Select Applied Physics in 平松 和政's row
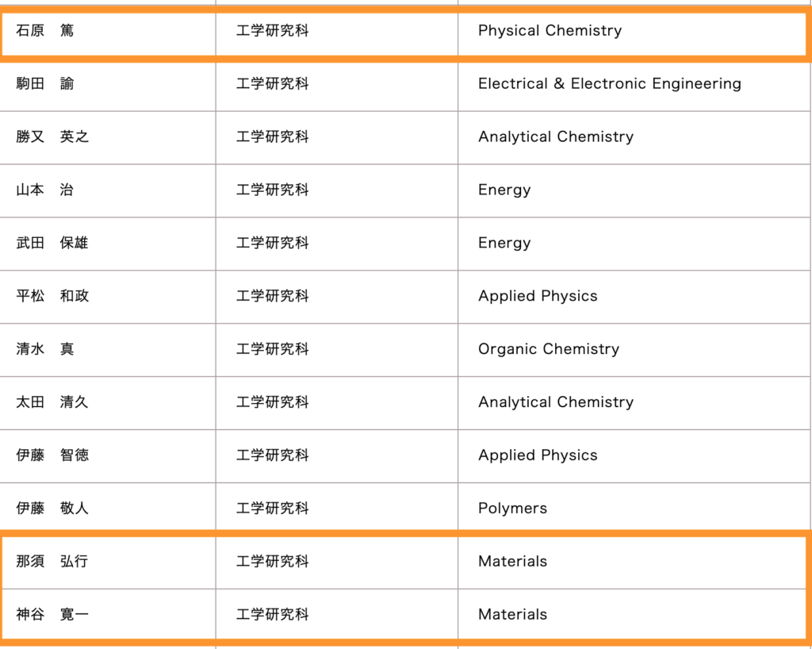Image resolution: width=812 pixels, height=649 pixels. pyautogui.click(x=538, y=297)
